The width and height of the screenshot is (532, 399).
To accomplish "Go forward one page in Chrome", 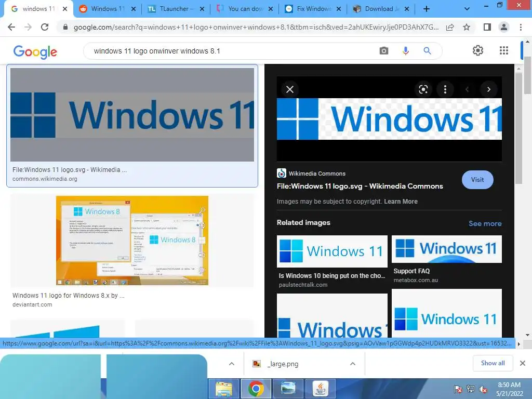I will coord(28,27).
